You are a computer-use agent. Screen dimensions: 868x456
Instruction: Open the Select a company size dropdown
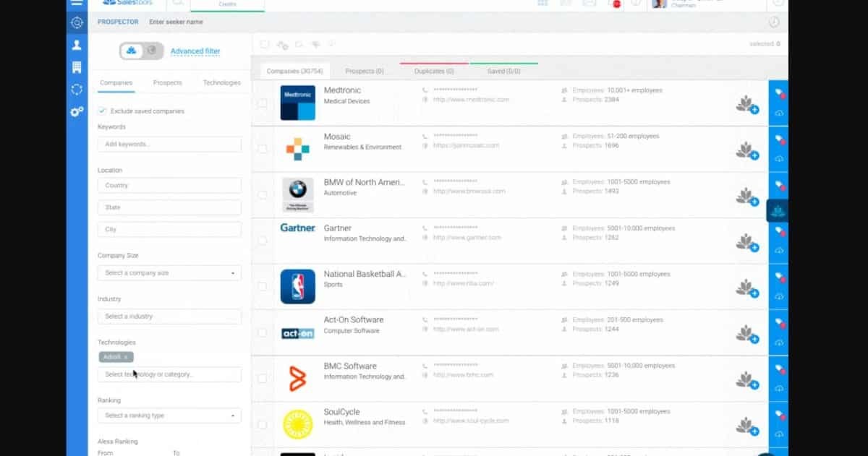[x=169, y=273]
